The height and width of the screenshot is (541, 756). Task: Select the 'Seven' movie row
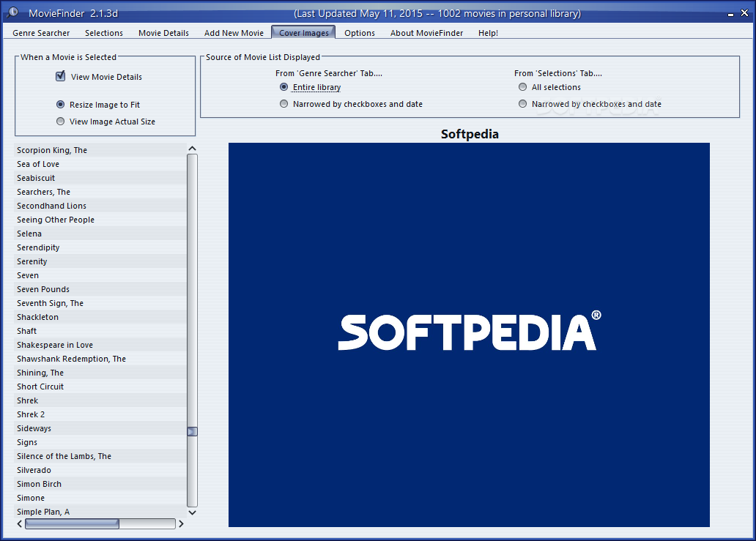(x=100, y=275)
